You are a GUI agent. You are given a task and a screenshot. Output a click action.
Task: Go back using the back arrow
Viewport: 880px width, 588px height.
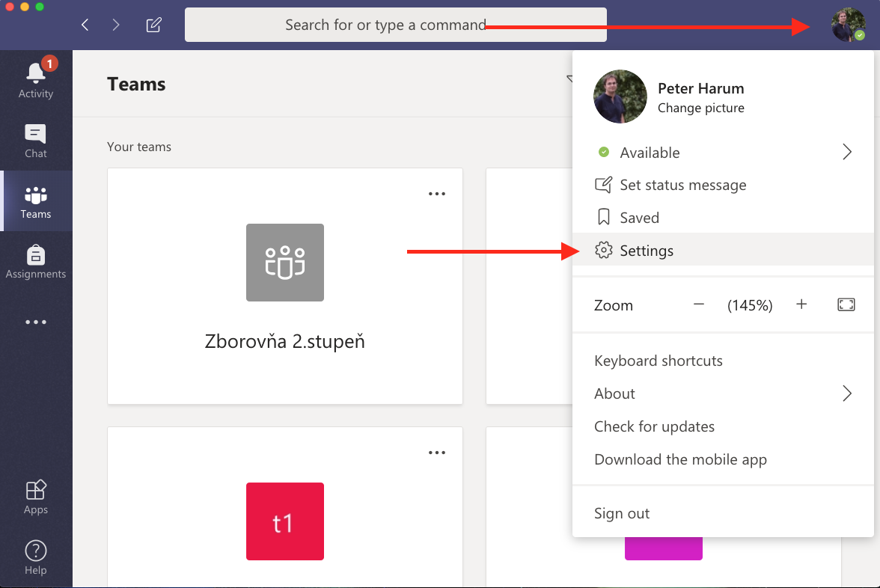click(85, 25)
